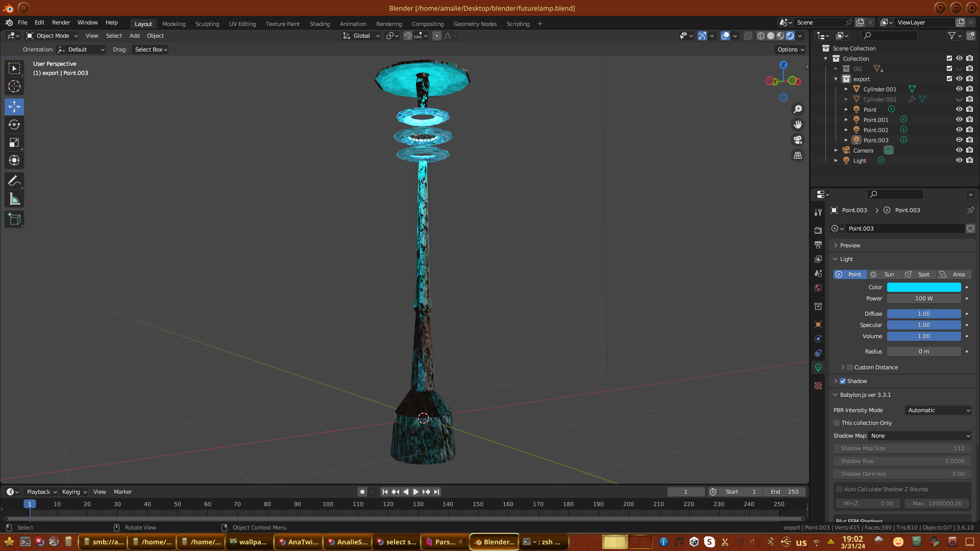980x551 pixels.
Task: Open World properties tab icon
Action: click(x=818, y=288)
